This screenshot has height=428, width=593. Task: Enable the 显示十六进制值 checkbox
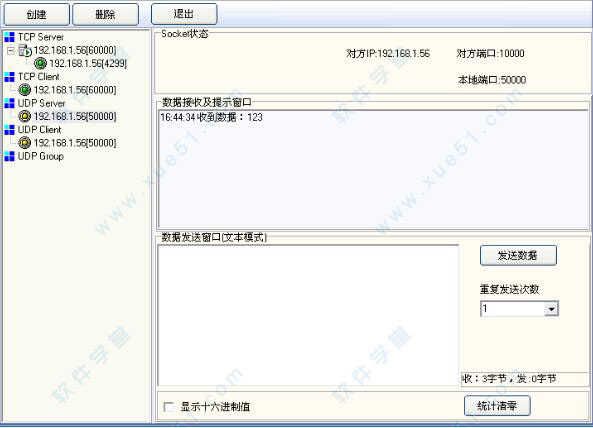[x=168, y=407]
